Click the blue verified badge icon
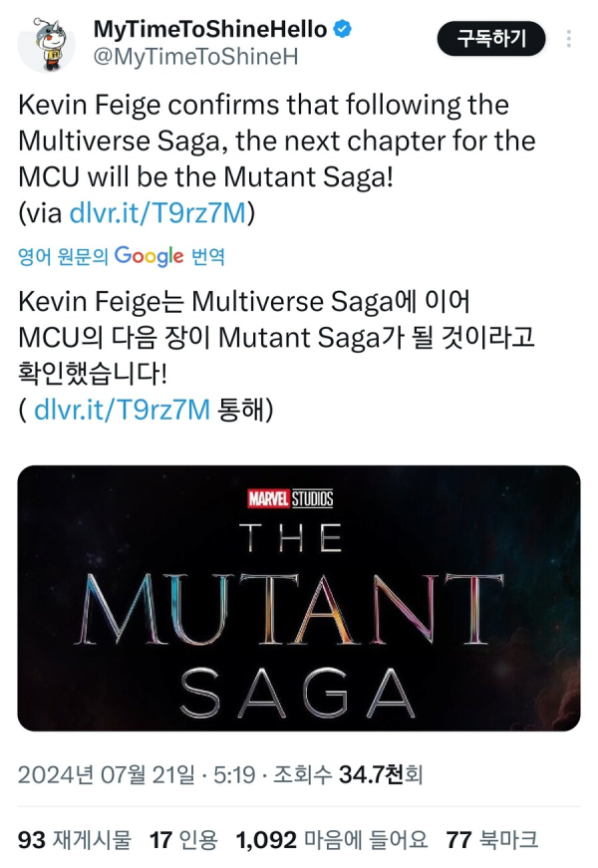 342,29
